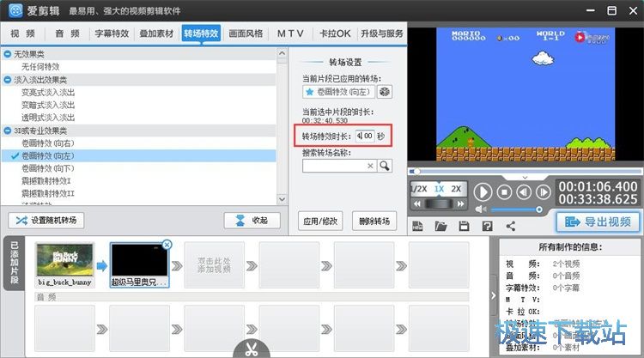Remove the 超级马里奥兄 clip with X
This screenshot has width=644, height=358.
(x=167, y=245)
